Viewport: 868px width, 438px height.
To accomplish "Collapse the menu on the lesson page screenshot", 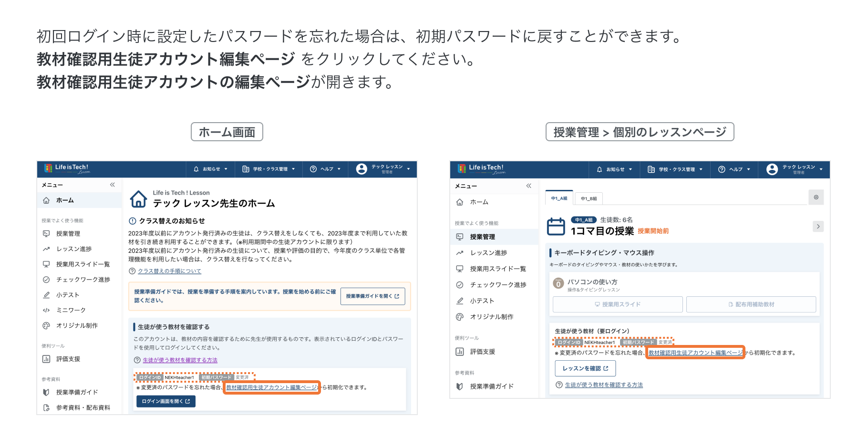I will click(x=528, y=186).
